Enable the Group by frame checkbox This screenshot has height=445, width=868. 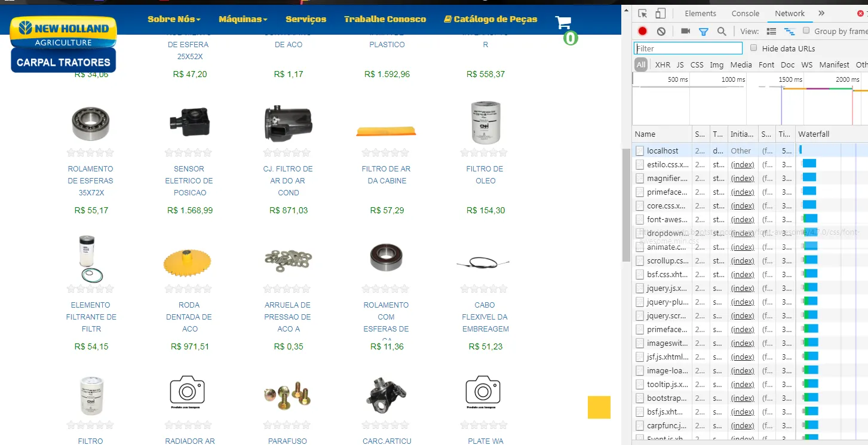806,30
